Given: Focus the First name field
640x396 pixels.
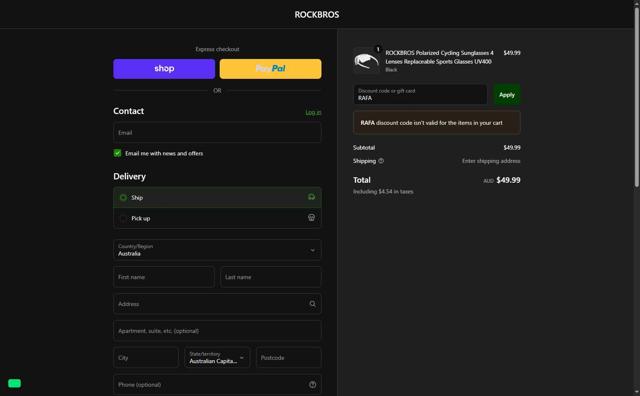Looking at the screenshot, I should click(164, 277).
